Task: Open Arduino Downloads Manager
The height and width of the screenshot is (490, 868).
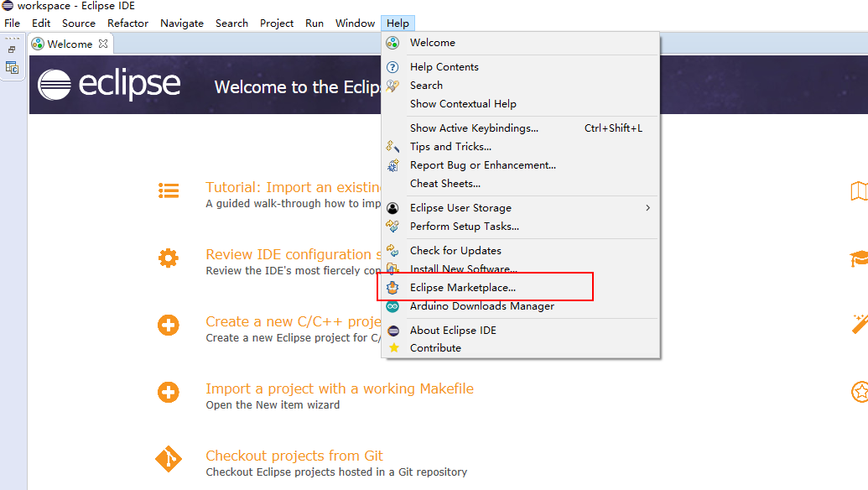Action: click(481, 306)
